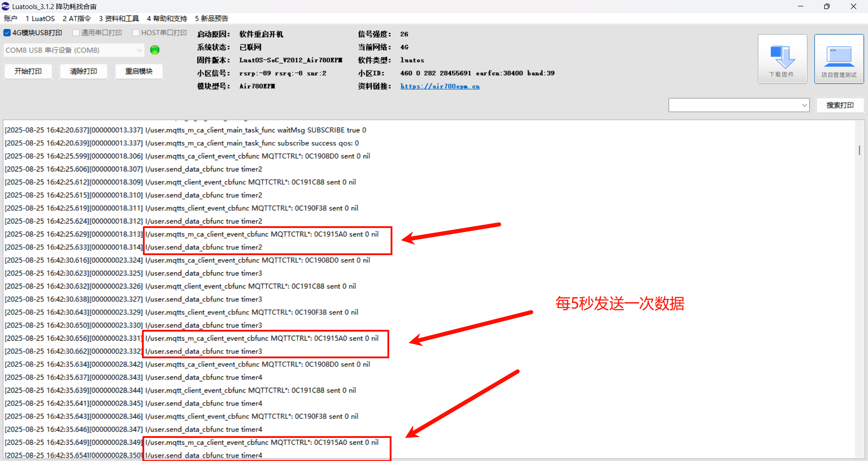Click the 下载固件 download firmware icon
Image resolution: width=868 pixels, height=461 pixels.
[782, 59]
